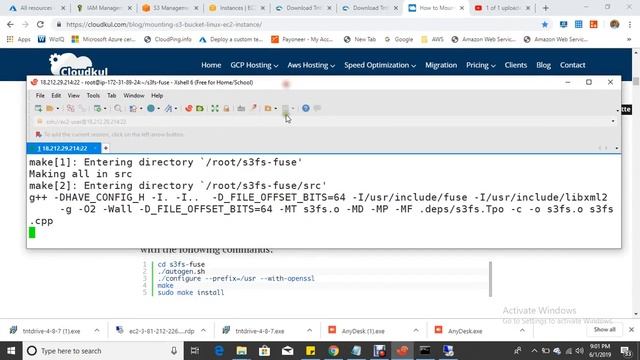The height and width of the screenshot is (360, 640).
Task: Click the Blog link on Cloudkul
Action: click(x=543, y=65)
